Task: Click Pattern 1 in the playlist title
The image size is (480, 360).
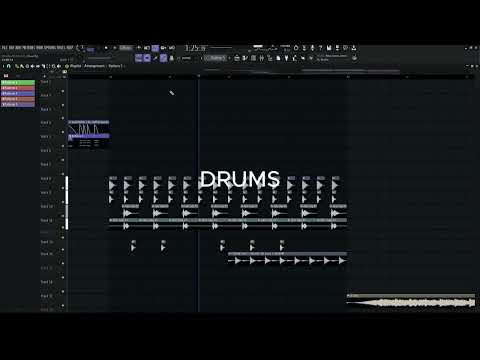Action: coord(115,66)
